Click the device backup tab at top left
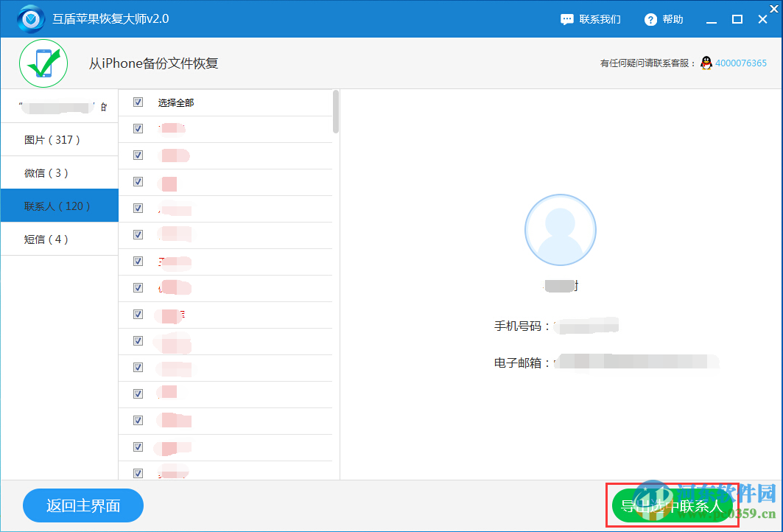Screen dimensions: 783x532 tap(59, 106)
